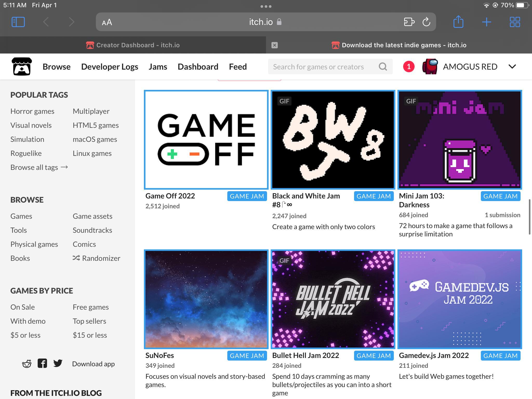532x399 pixels.
Task: Switch to the Feed navigation tab
Action: pos(238,66)
